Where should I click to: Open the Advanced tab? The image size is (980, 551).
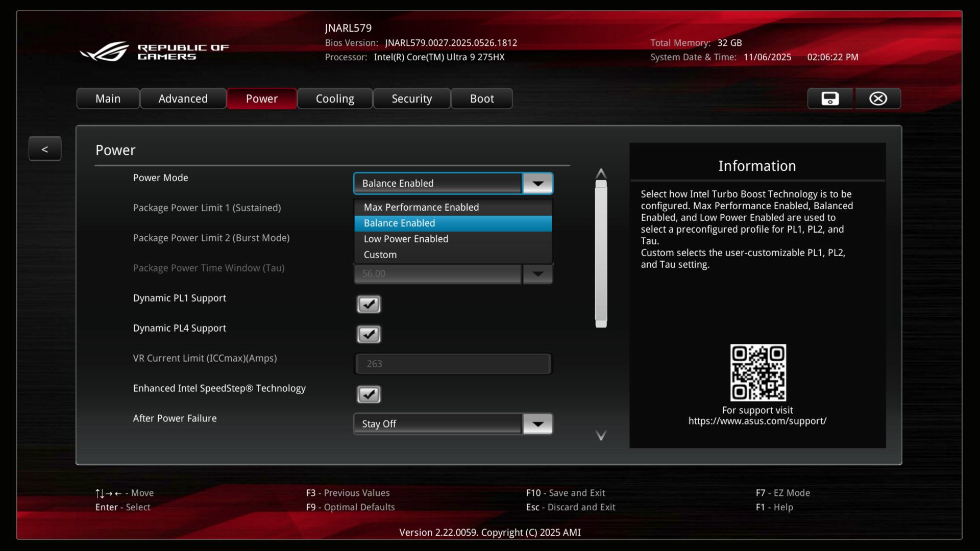183,98
